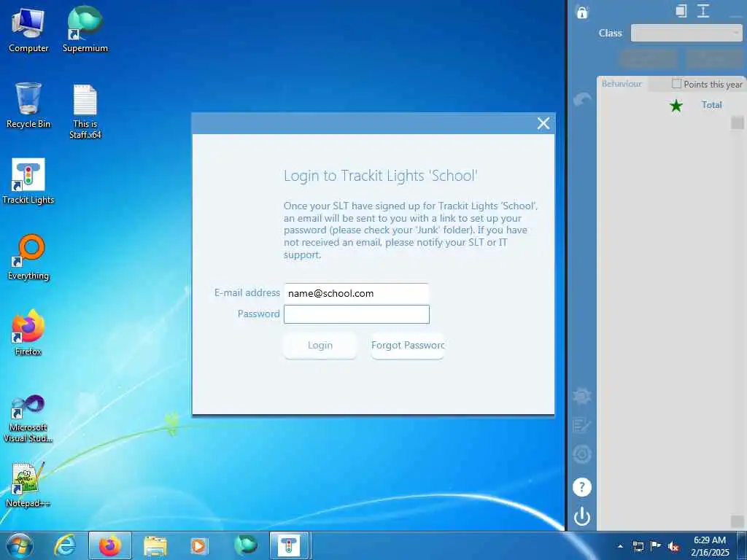
Task: Select the 'This is Staff.x64' text file
Action: tap(85, 112)
